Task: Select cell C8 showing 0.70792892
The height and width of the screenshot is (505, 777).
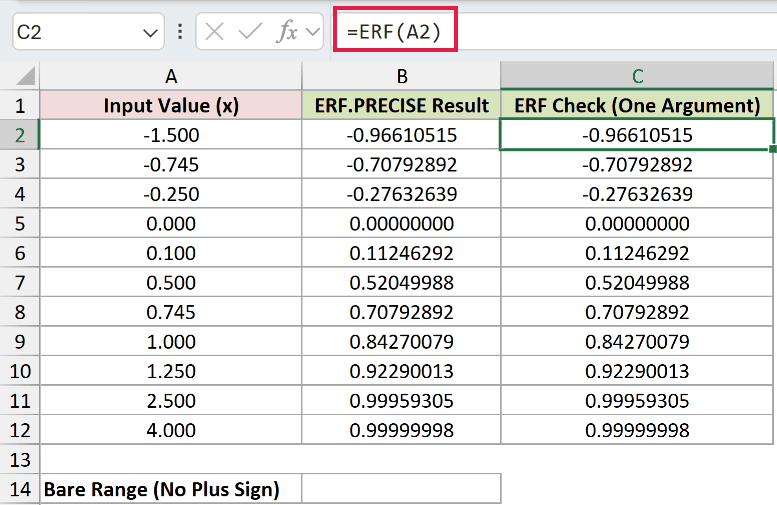Action: pos(637,312)
